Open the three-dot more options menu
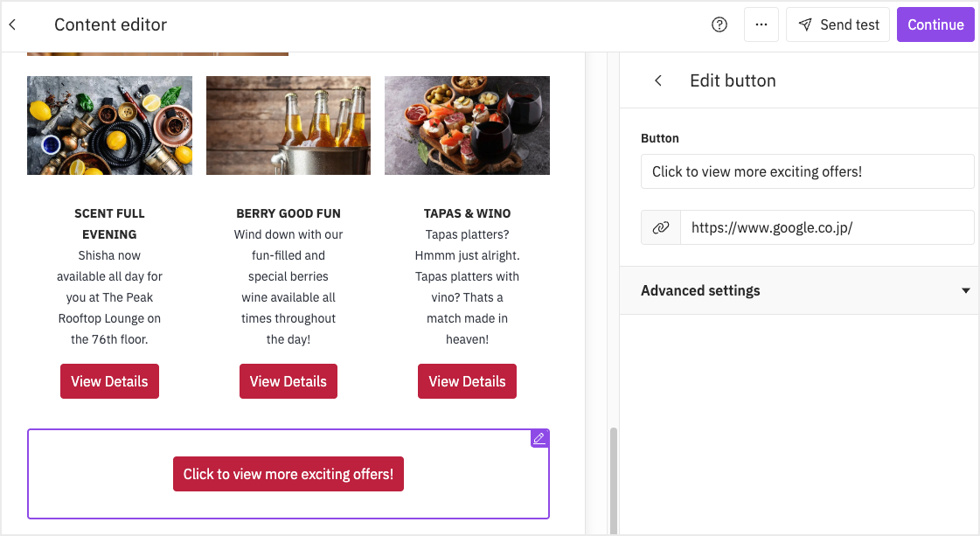The image size is (980, 536). tap(761, 24)
